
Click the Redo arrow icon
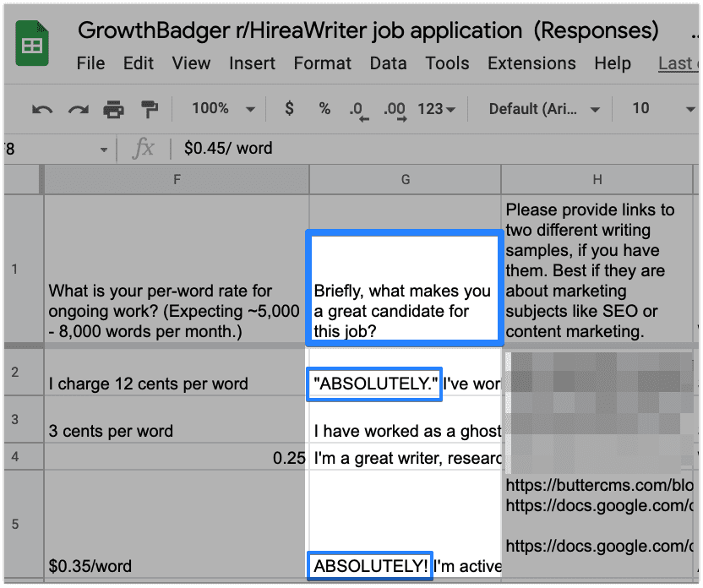(x=78, y=109)
